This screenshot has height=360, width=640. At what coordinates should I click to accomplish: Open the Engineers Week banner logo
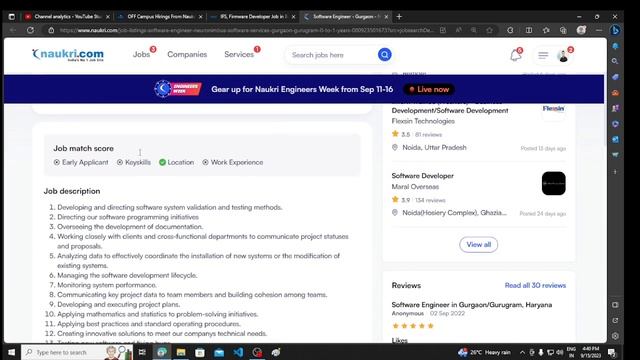[x=178, y=89]
